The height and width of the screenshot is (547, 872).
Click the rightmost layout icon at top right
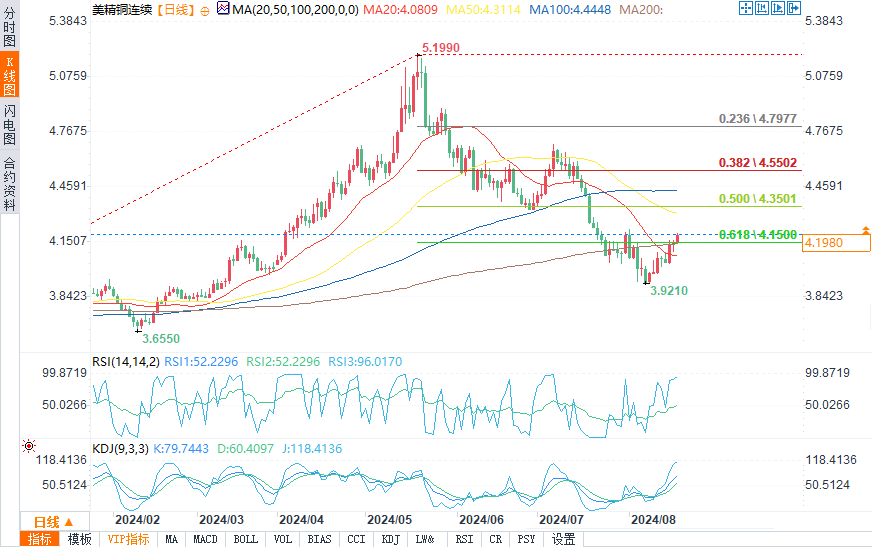[x=794, y=9]
